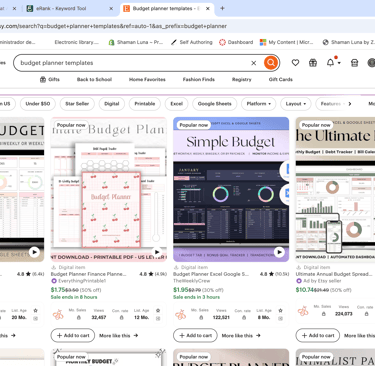Click into the budget planner templates search field
The height and width of the screenshot is (366, 375).
(x=133, y=63)
